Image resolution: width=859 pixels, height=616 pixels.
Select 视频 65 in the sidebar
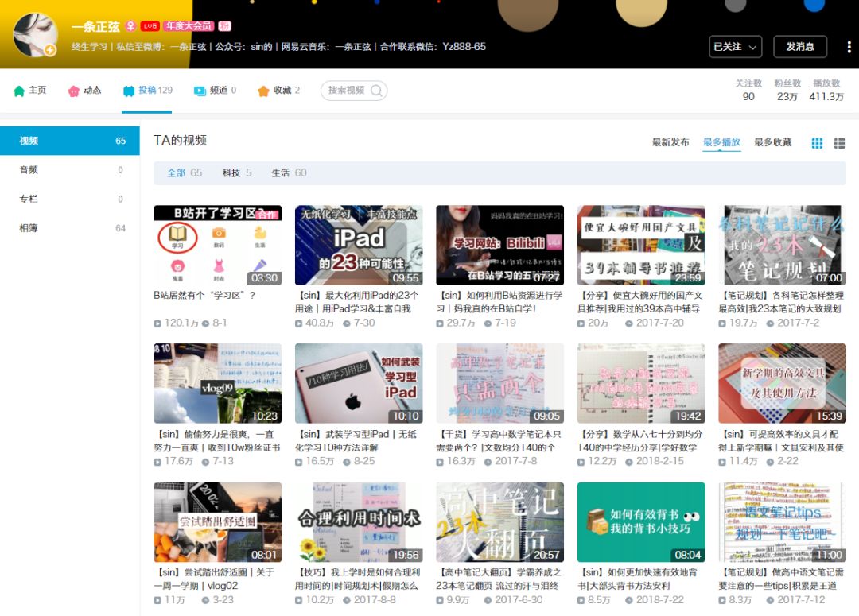click(69, 141)
